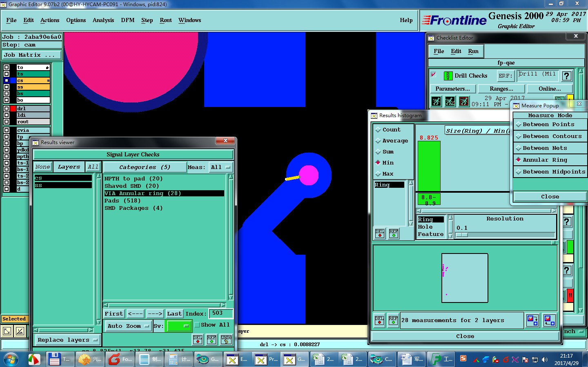This screenshot has width=588, height=367.
Task: Click the red '!!' alert indicator in Checklist
Action: tap(570, 295)
